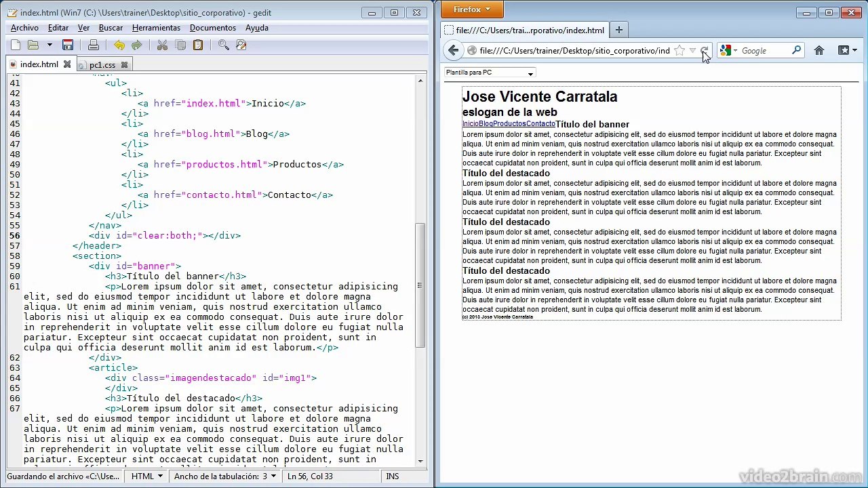This screenshot has height=488, width=868.
Task: Switch to the pc1.css tab
Action: (102, 65)
